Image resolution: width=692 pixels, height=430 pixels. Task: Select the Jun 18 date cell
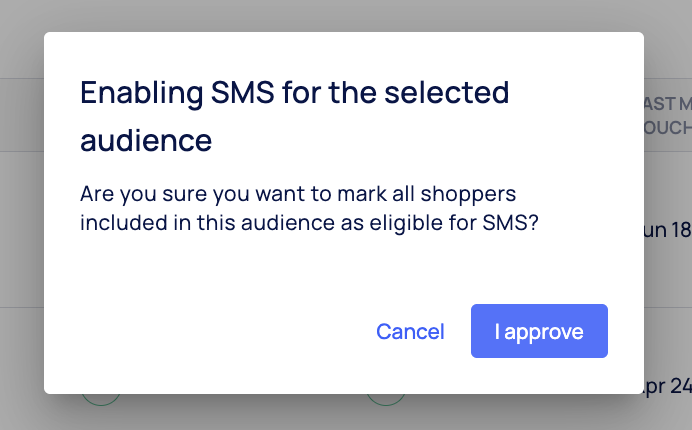click(668, 230)
